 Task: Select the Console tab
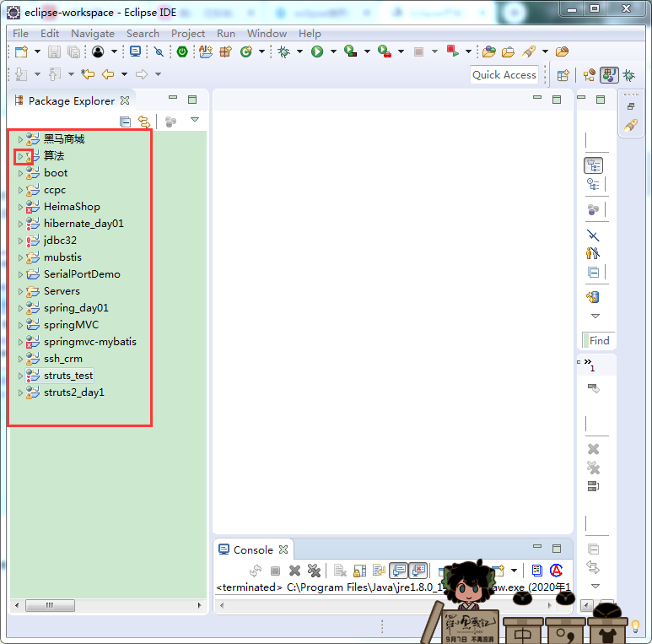[x=253, y=549]
